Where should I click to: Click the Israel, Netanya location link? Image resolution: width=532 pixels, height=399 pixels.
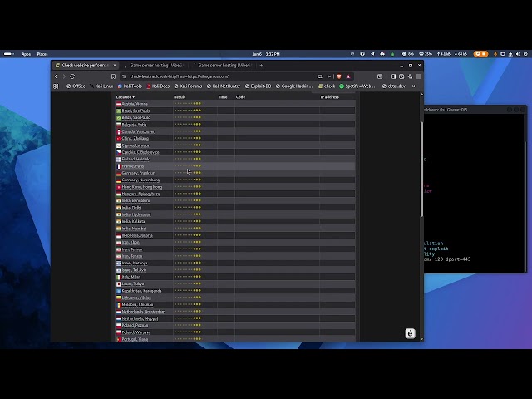click(135, 263)
